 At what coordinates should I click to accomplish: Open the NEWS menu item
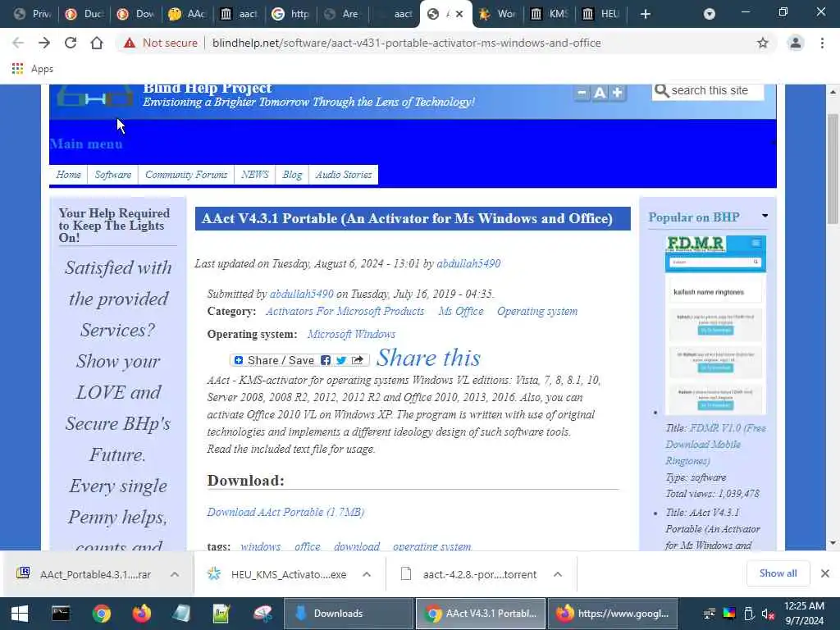(255, 175)
